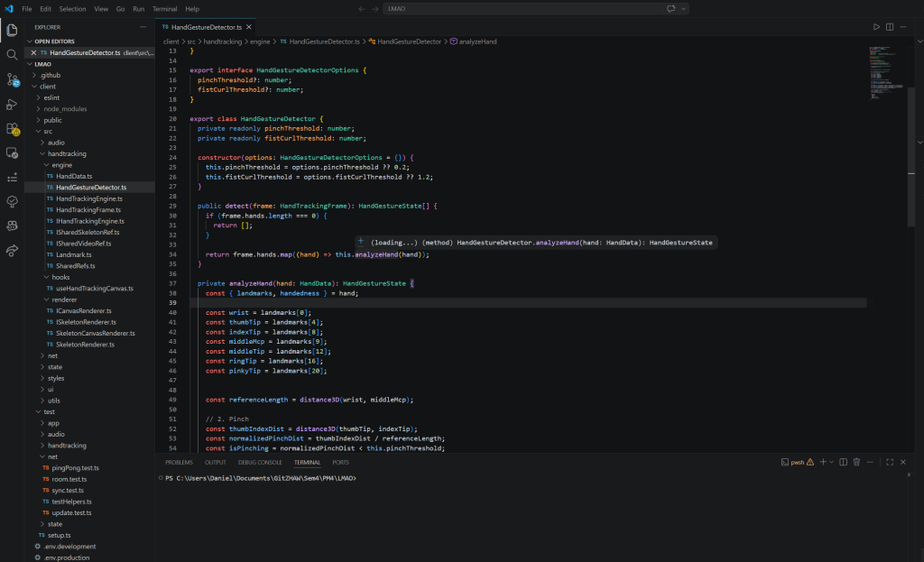
Task: Open the Source Control view
Action: pos(12,79)
